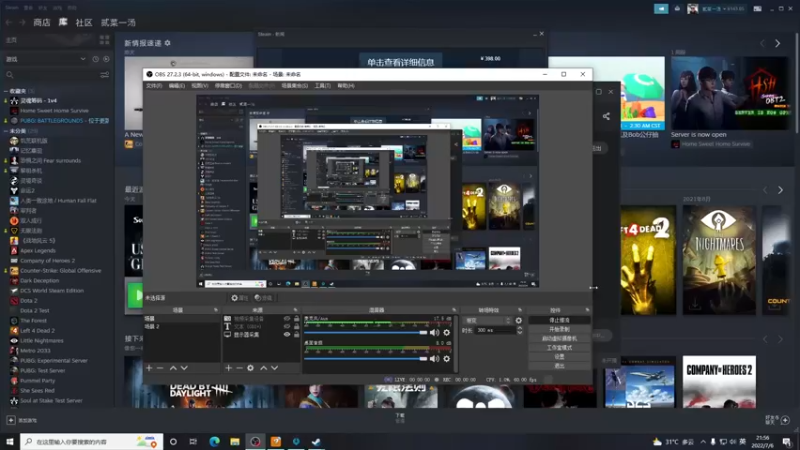Toggle lock on the display capture source
Viewport: 800px width, 450px height.
[x=296, y=335]
